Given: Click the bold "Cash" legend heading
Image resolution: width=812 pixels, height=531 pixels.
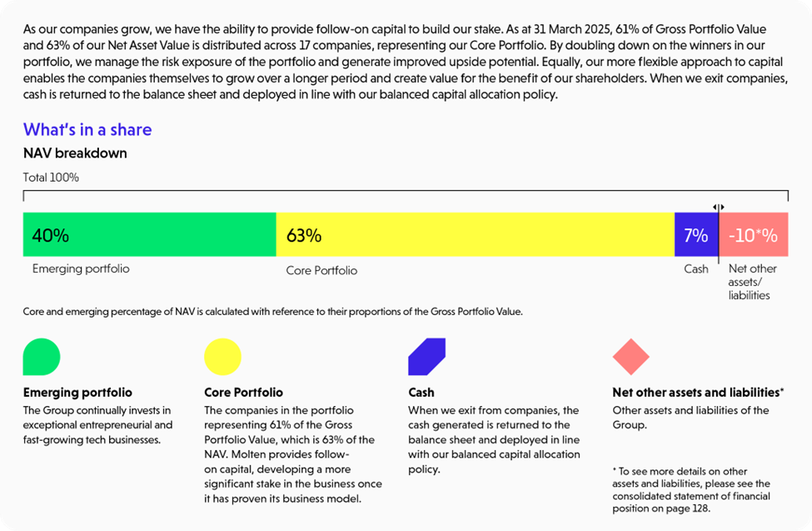Looking at the screenshot, I should point(421,392).
